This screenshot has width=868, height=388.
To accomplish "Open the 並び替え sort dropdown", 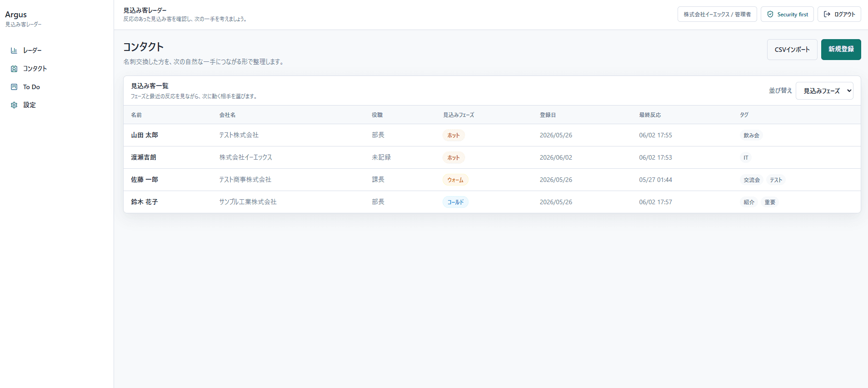I will pyautogui.click(x=824, y=91).
